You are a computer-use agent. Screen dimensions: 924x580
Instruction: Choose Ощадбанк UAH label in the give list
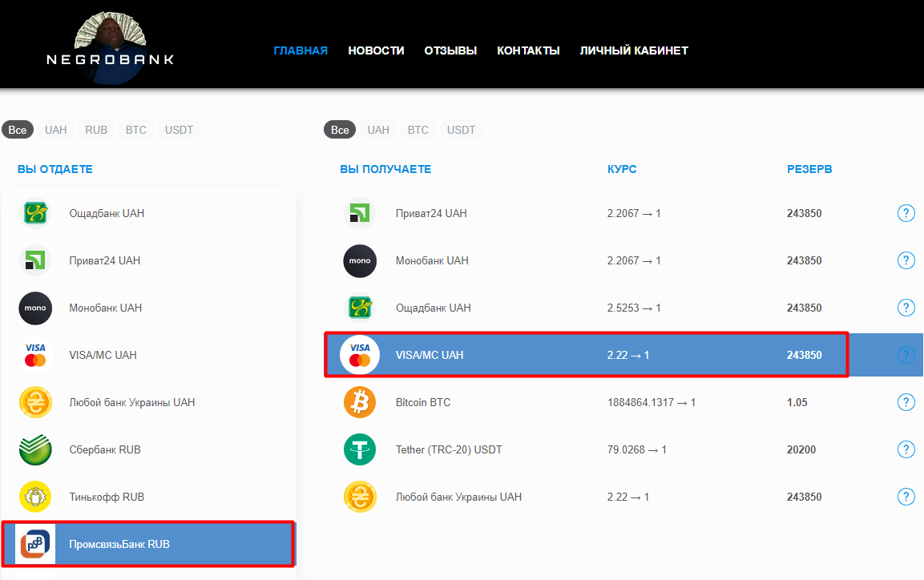tap(107, 213)
